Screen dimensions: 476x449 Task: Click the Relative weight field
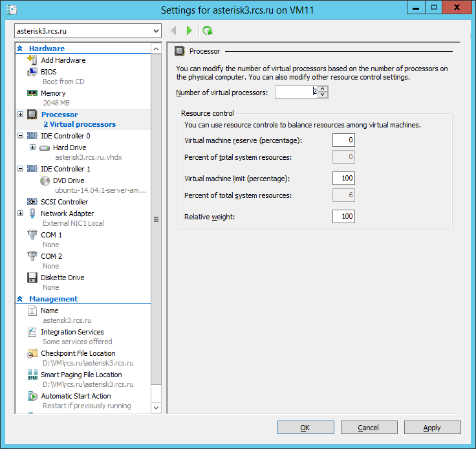point(343,217)
